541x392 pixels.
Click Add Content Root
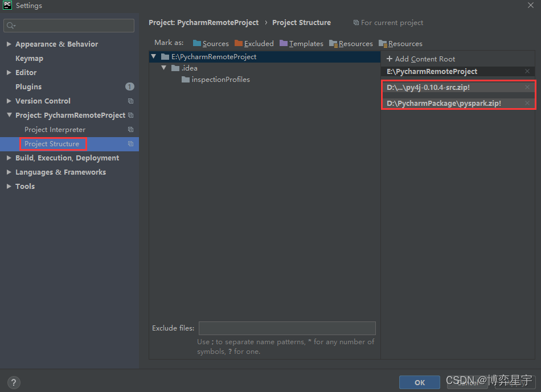point(421,59)
